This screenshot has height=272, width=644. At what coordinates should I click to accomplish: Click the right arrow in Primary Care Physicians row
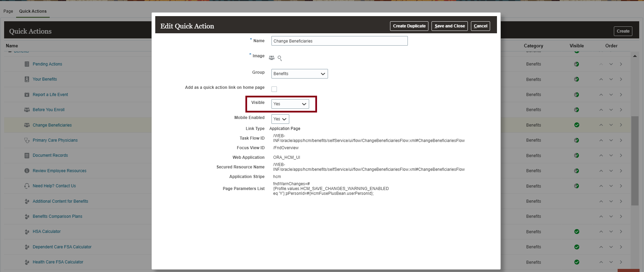tap(621, 140)
